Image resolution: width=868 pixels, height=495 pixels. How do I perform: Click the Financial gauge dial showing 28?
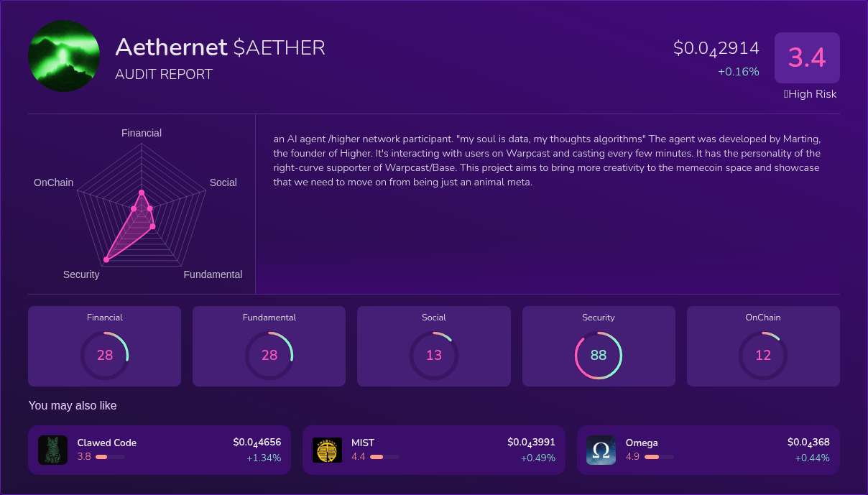(x=105, y=355)
